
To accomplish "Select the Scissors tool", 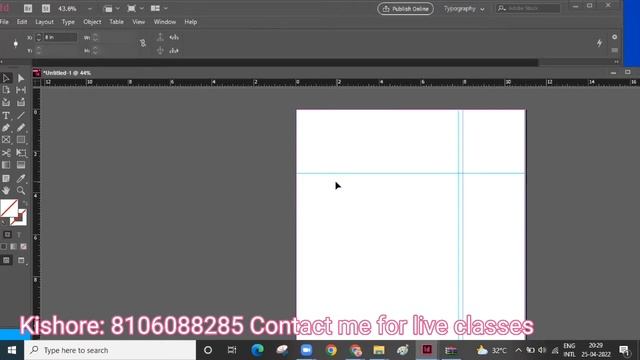I will point(6,153).
